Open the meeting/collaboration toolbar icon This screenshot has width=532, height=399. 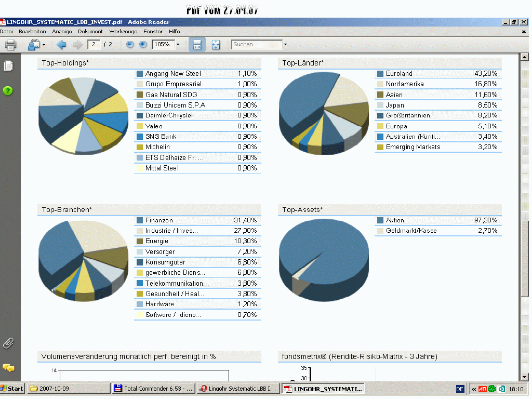pyautogui.click(x=34, y=45)
